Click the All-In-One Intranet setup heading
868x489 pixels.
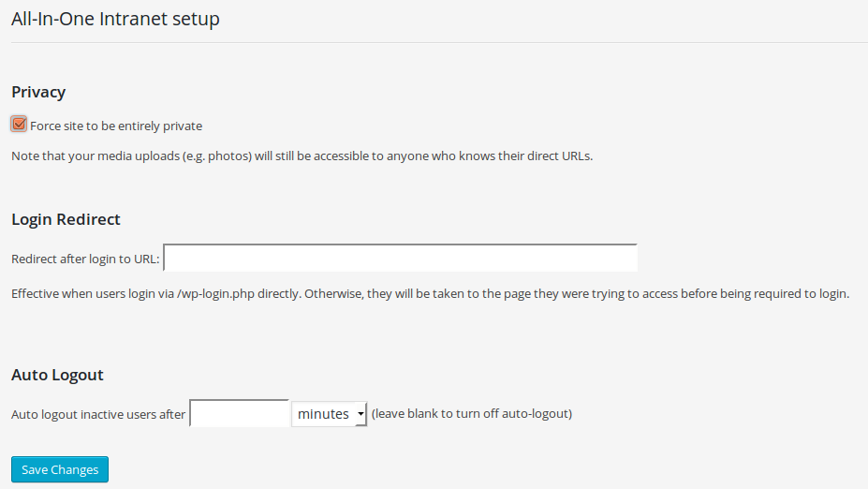115,19
